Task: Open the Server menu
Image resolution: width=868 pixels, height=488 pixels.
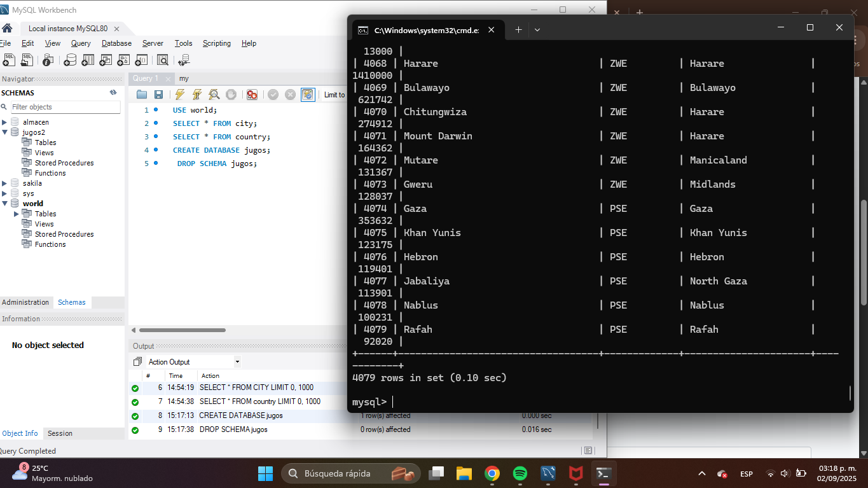Action: tap(153, 43)
